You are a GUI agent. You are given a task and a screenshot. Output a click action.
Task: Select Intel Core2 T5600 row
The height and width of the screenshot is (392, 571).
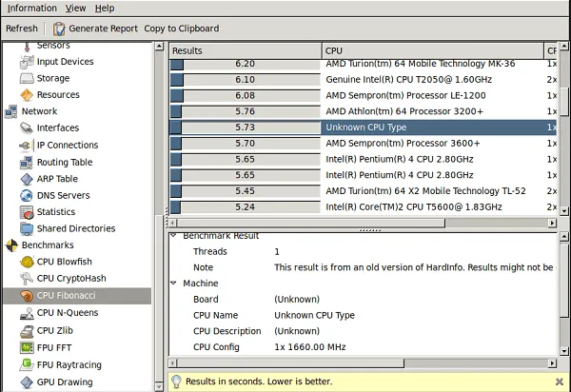point(364,207)
